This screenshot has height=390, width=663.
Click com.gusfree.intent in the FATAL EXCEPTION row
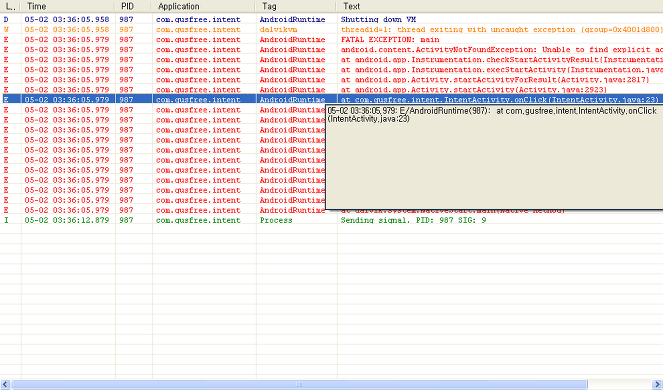198,40
